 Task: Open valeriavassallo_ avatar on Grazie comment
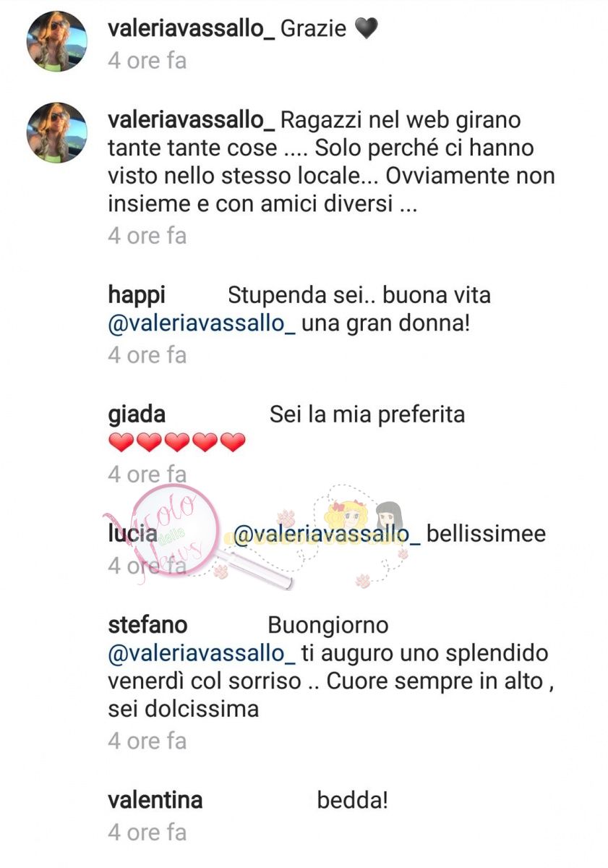click(57, 43)
